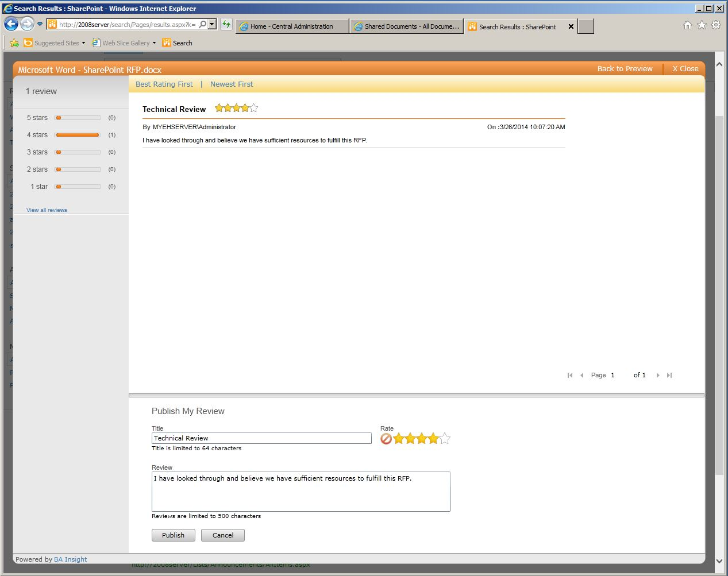Go to previous page of reviews
728x576 pixels.
[x=581, y=375]
